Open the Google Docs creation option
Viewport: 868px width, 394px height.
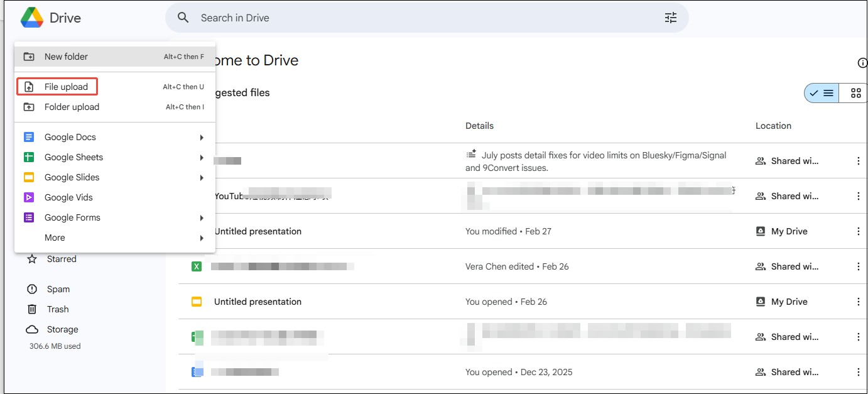(x=70, y=136)
